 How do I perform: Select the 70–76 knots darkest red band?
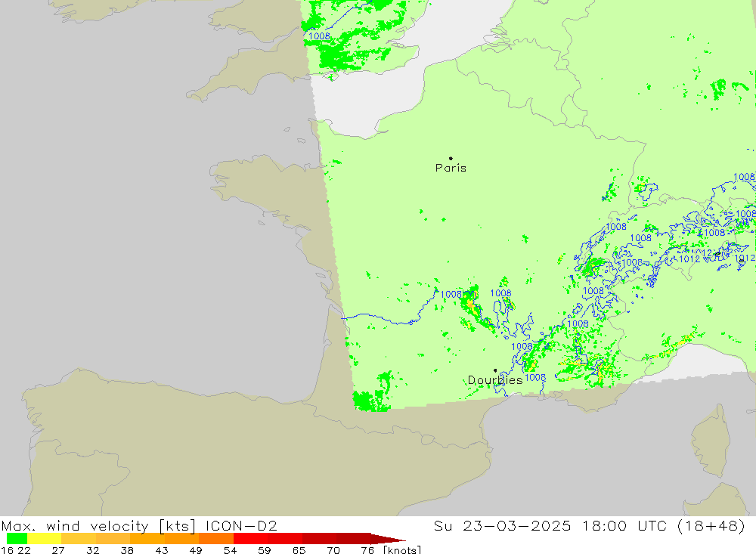tap(353, 539)
